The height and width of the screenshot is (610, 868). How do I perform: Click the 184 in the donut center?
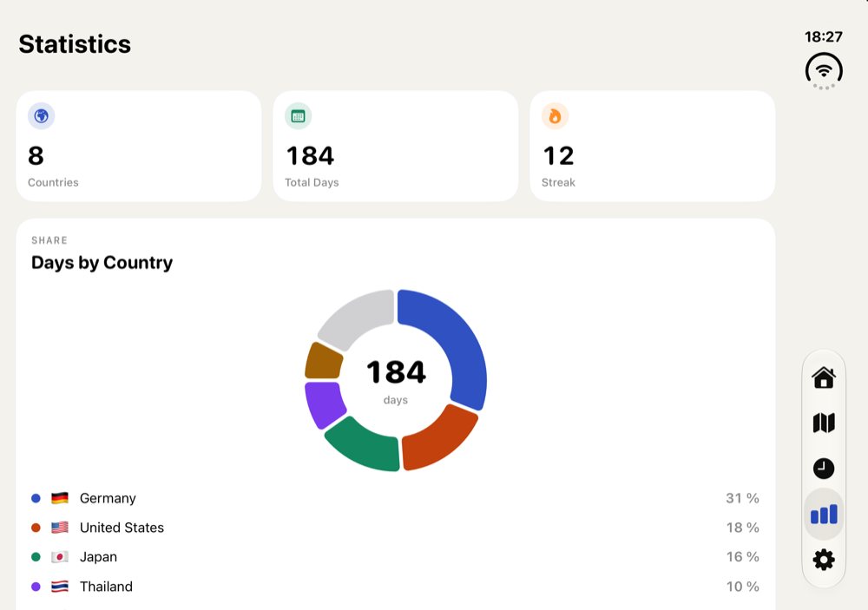click(x=396, y=372)
